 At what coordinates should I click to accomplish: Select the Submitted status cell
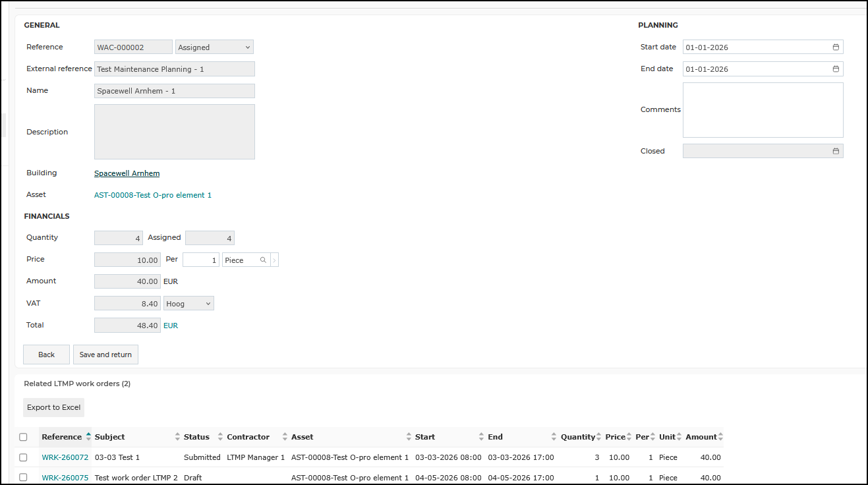[x=202, y=457]
